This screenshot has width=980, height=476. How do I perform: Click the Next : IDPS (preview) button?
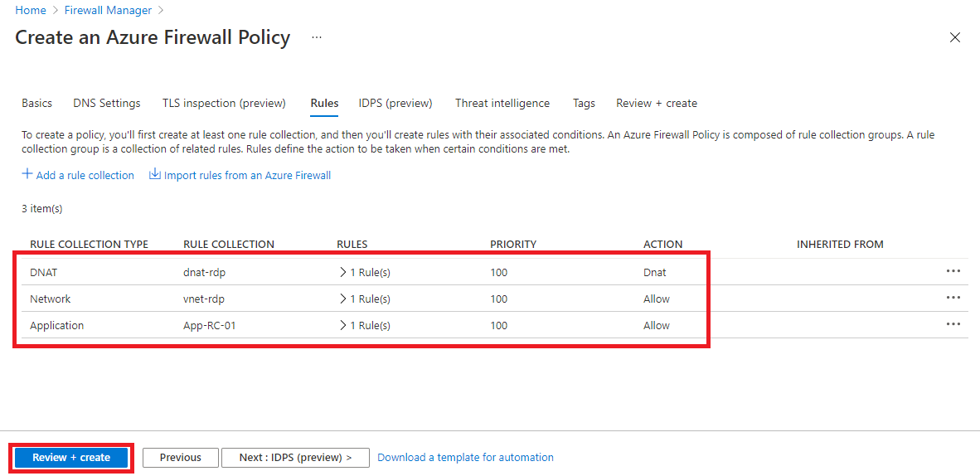[x=296, y=457]
